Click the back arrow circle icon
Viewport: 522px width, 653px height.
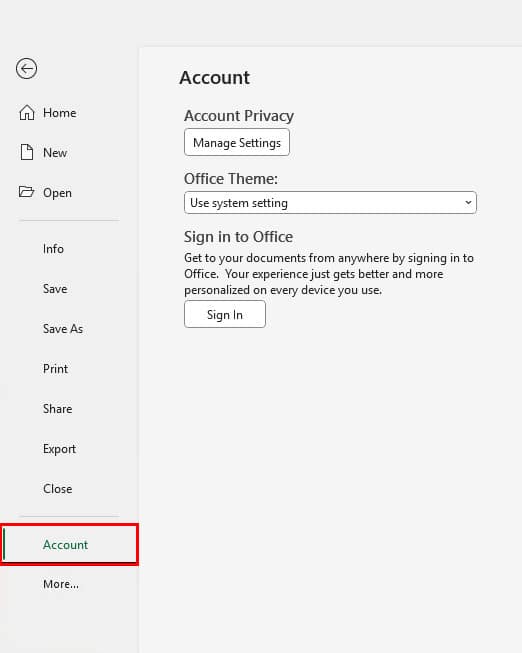coord(26,68)
